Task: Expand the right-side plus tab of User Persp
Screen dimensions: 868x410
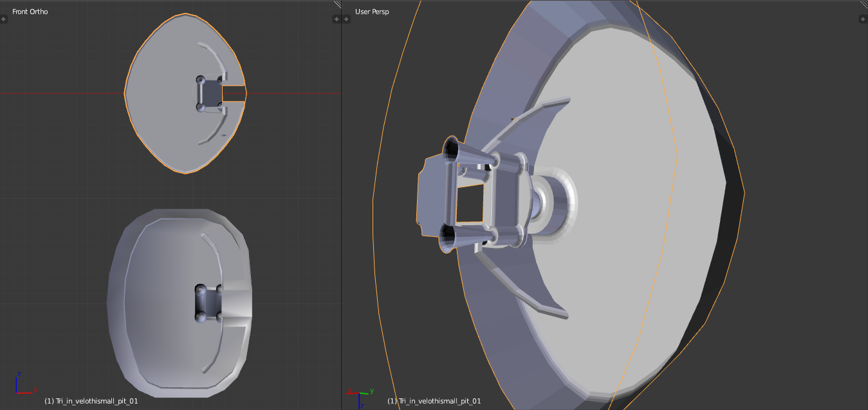Action: click(x=863, y=19)
